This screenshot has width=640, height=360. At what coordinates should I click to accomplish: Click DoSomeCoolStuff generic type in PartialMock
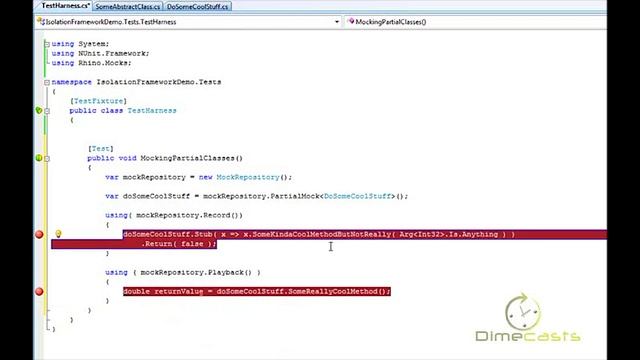[358, 196]
